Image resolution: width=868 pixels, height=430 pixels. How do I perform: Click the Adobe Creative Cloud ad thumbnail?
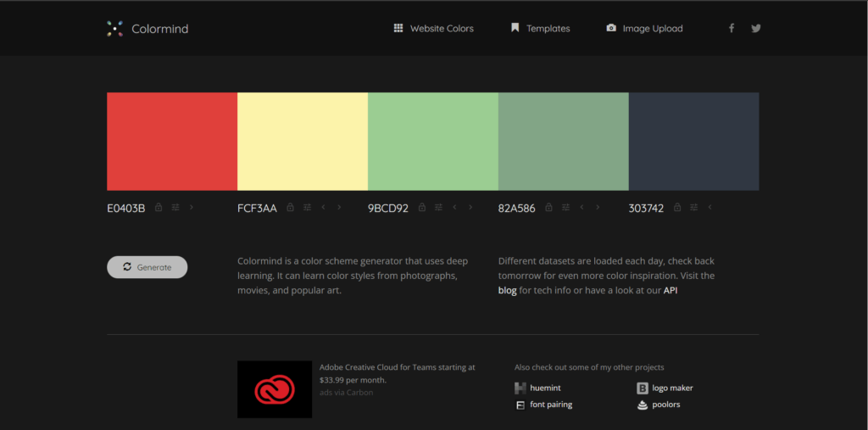(275, 389)
